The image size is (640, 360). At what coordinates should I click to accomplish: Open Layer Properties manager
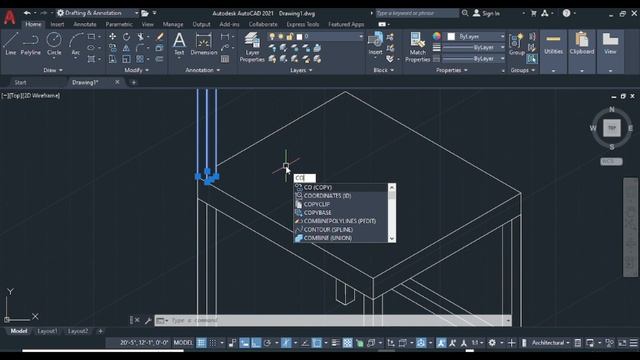point(252,47)
